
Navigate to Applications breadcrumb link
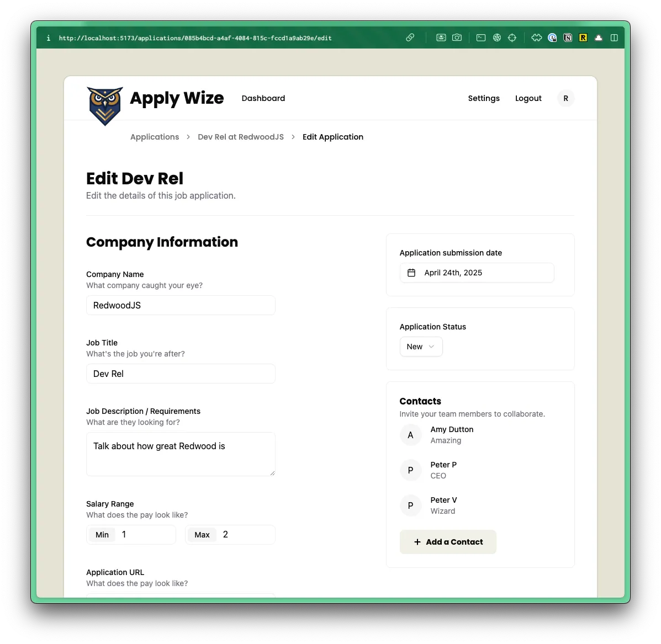tap(155, 137)
